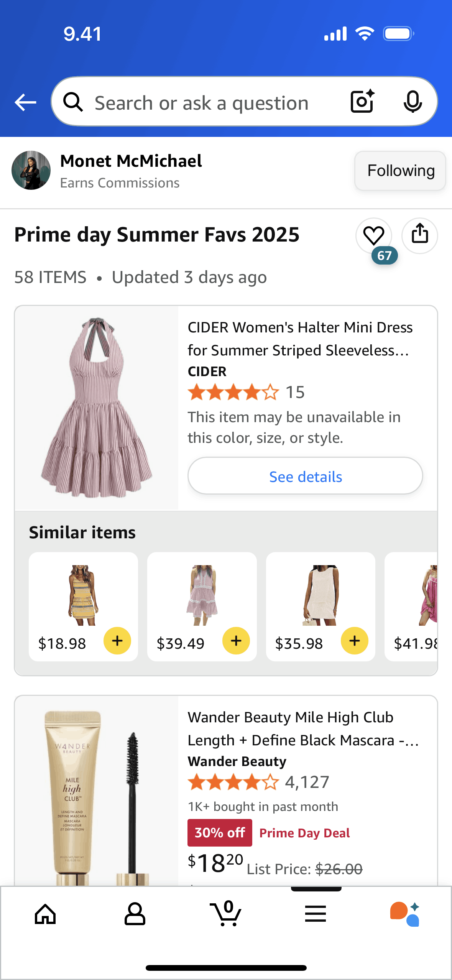
Task: Open the account profile tab
Action: coord(135,914)
